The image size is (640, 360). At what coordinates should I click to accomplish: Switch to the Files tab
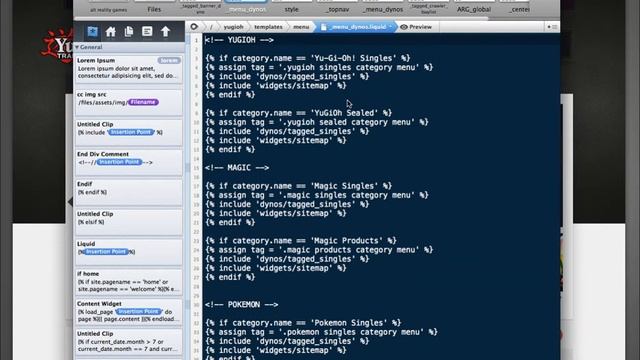pyautogui.click(x=154, y=9)
